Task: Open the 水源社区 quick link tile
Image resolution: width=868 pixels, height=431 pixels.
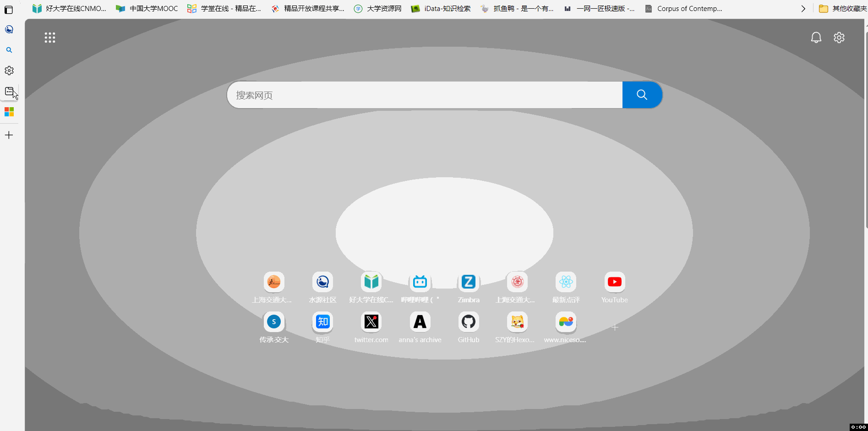Action: point(322,288)
